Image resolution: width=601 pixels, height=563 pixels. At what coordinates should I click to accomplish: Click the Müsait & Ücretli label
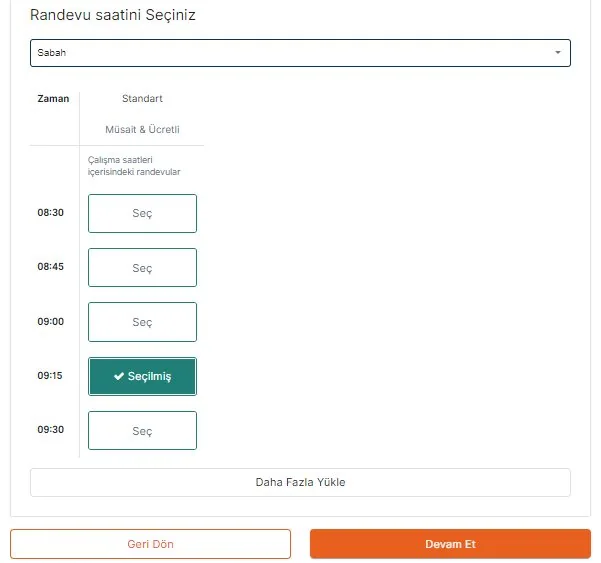click(x=142, y=130)
